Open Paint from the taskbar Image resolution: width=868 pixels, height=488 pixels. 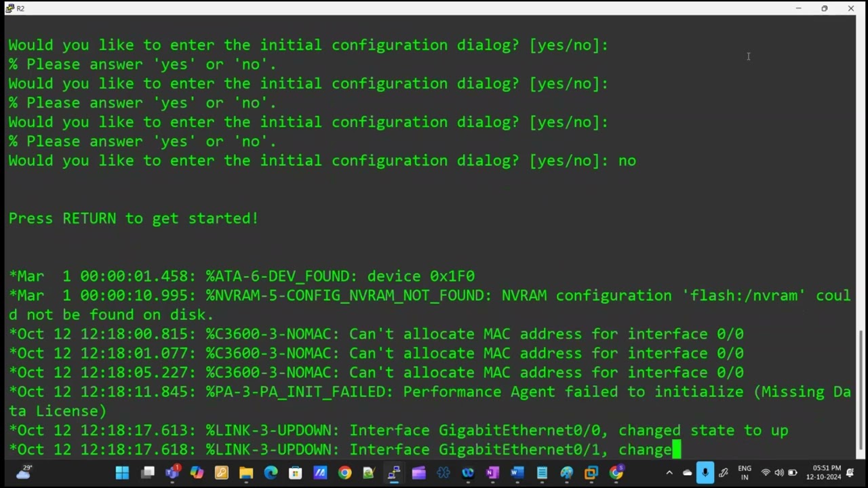[x=566, y=473]
